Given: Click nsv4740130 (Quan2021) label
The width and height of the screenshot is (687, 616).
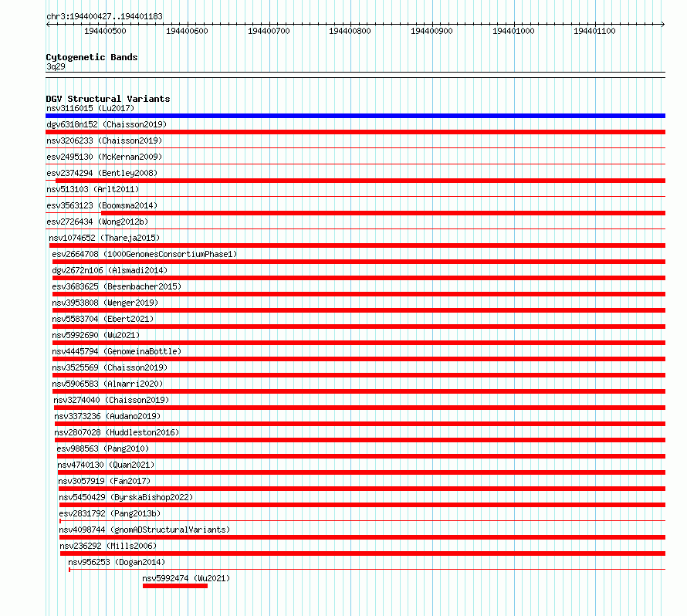Looking at the screenshot, I should [x=106, y=465].
